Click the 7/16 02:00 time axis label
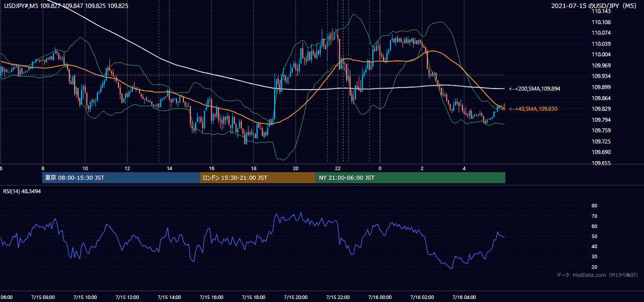 (422, 297)
